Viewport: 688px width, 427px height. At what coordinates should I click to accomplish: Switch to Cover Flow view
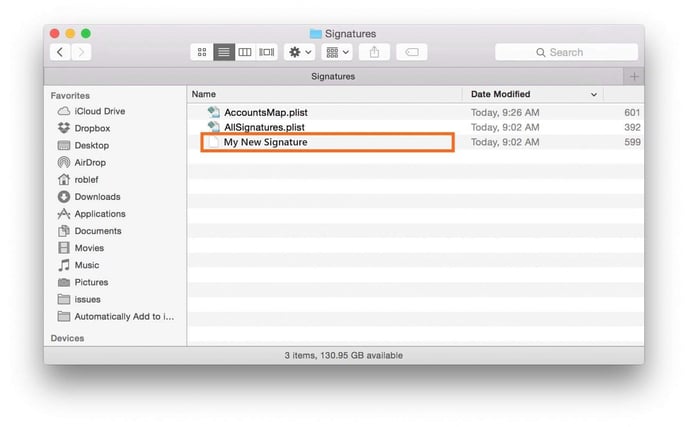[x=266, y=52]
